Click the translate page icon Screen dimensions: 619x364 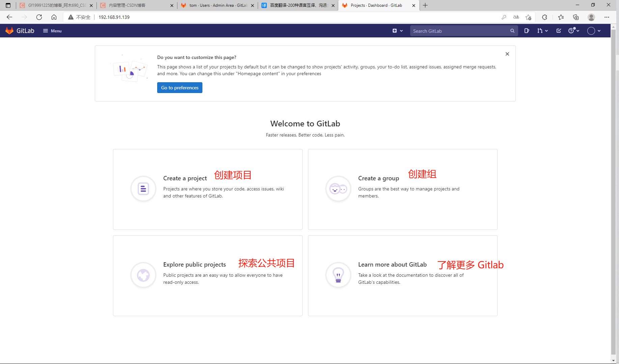pyautogui.click(x=516, y=17)
